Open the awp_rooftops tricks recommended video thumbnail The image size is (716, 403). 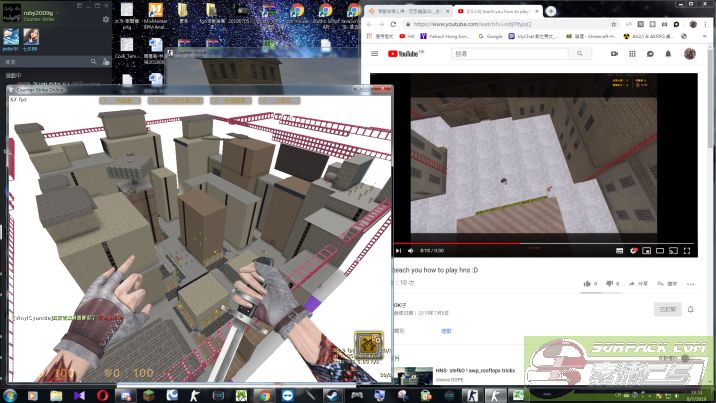pos(414,376)
